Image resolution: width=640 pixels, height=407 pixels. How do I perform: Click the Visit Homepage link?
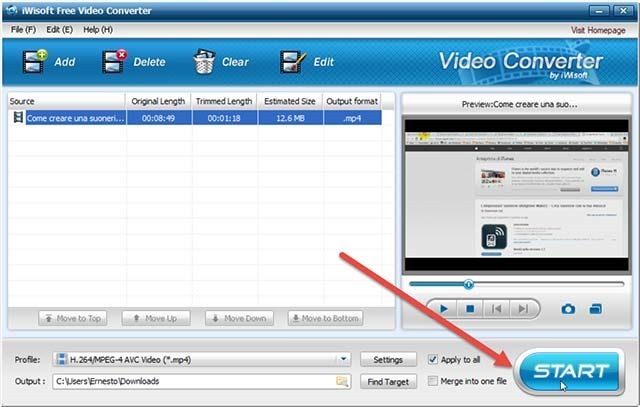(598, 30)
